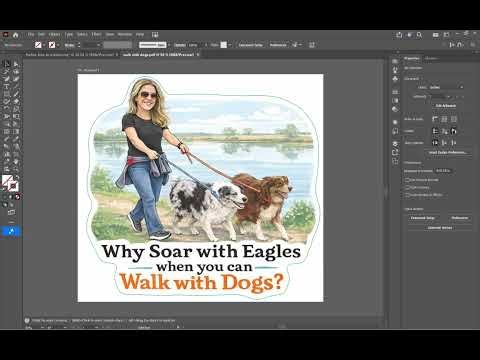Toggle Show Guides in the Properties panel
The width and height of the screenshot is (480, 360).
coord(435,131)
